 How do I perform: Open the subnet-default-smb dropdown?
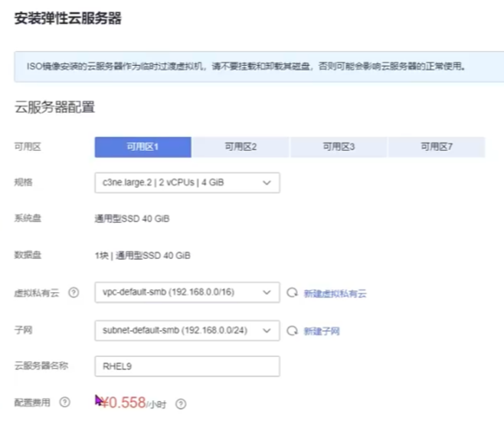186,330
